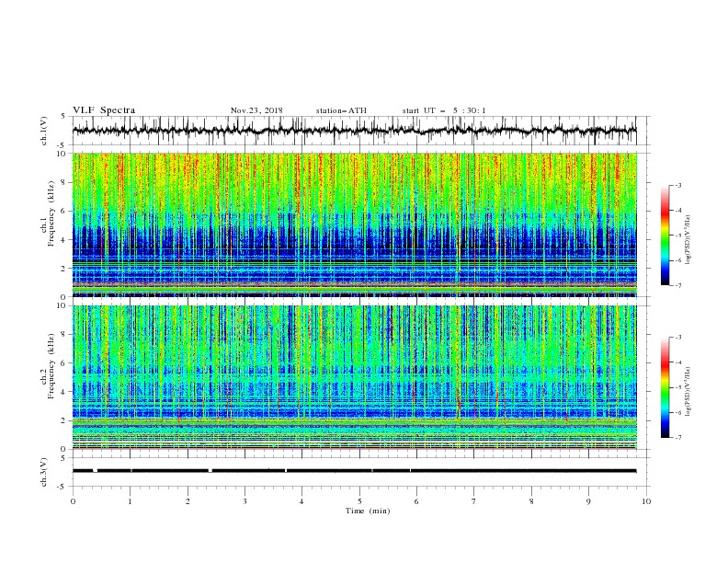The width and height of the screenshot is (728, 563).
Task: Click inside the ch.2 frequency spectrogram
Action: click(355, 377)
